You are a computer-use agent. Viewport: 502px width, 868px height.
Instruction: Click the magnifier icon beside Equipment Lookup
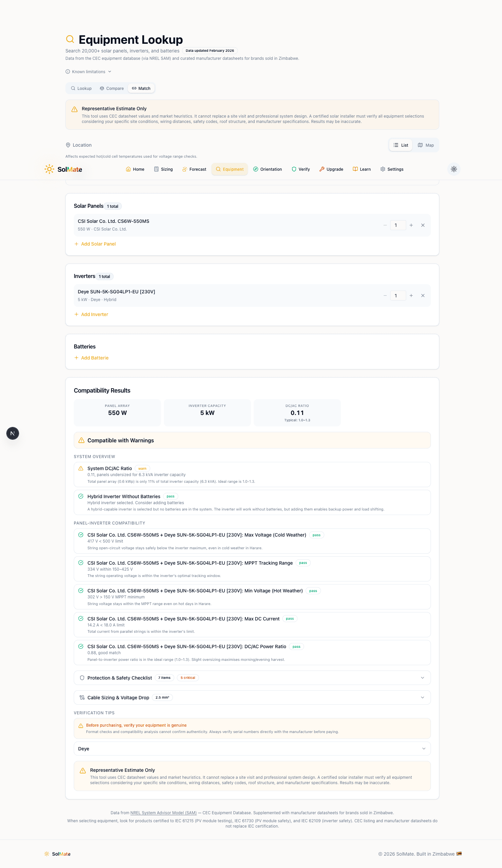click(x=70, y=39)
